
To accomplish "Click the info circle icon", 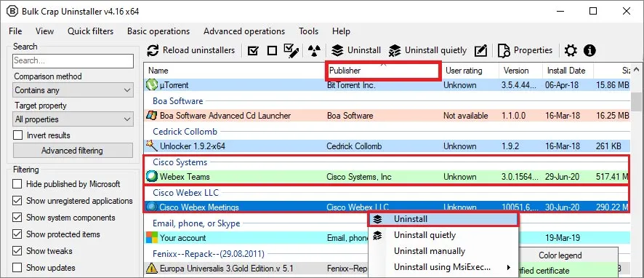I will pyautogui.click(x=589, y=51).
